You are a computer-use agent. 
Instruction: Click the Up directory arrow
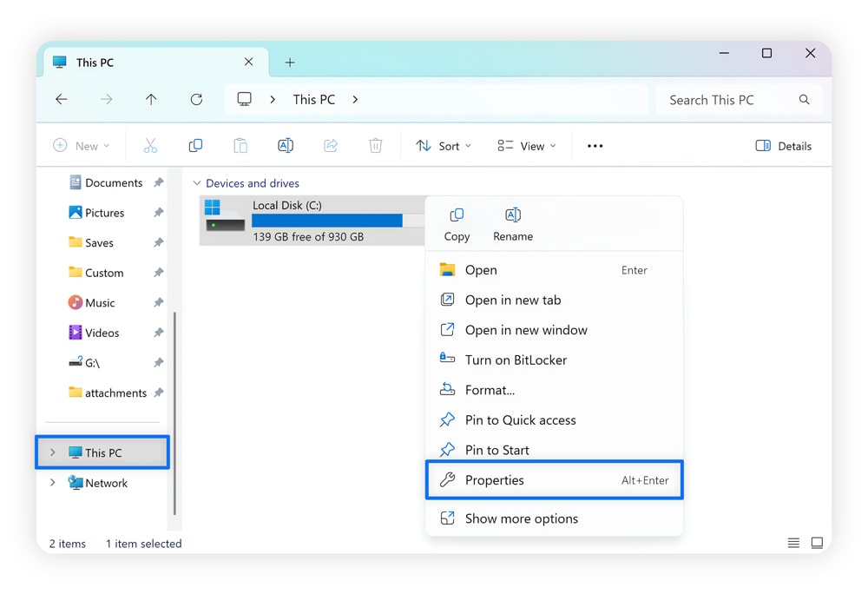click(151, 100)
